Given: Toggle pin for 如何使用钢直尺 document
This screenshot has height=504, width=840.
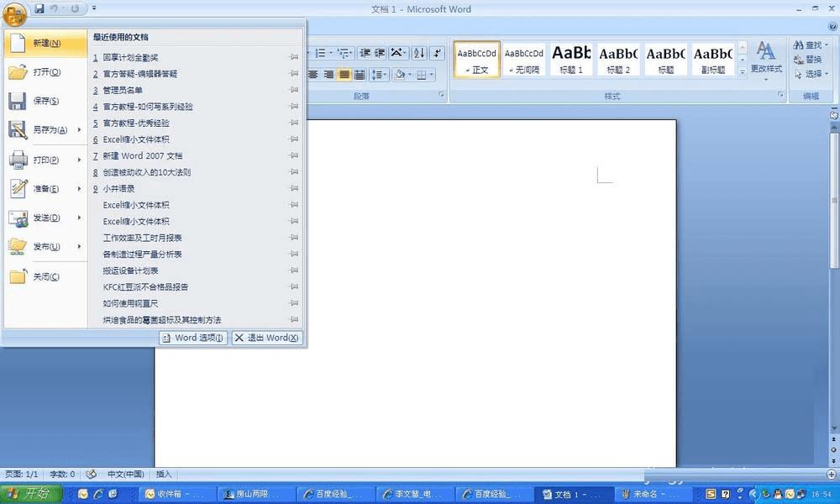Looking at the screenshot, I should [293, 303].
